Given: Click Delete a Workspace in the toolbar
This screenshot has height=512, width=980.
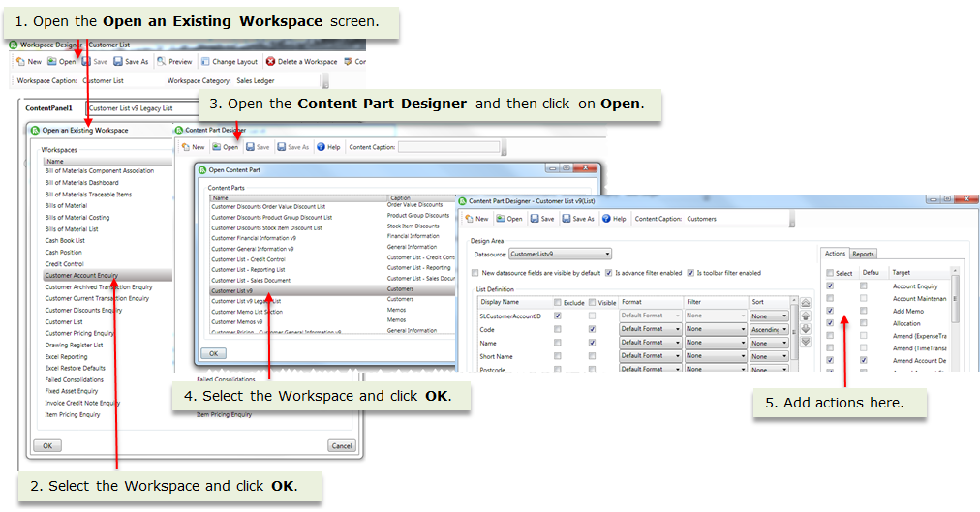Looking at the screenshot, I should click(x=301, y=62).
